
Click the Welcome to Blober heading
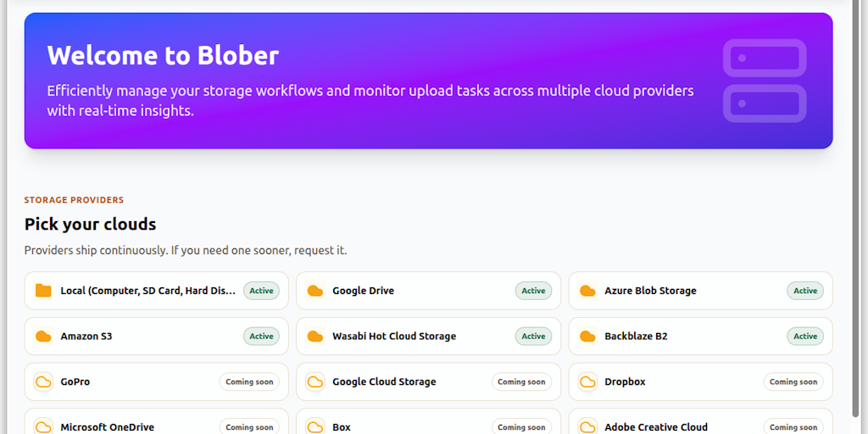click(163, 55)
